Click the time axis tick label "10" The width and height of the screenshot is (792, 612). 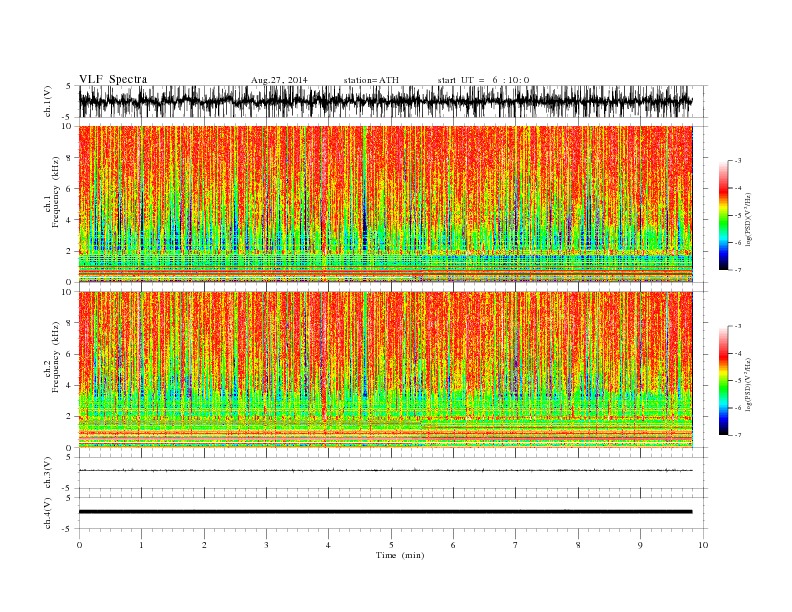pyautogui.click(x=703, y=545)
